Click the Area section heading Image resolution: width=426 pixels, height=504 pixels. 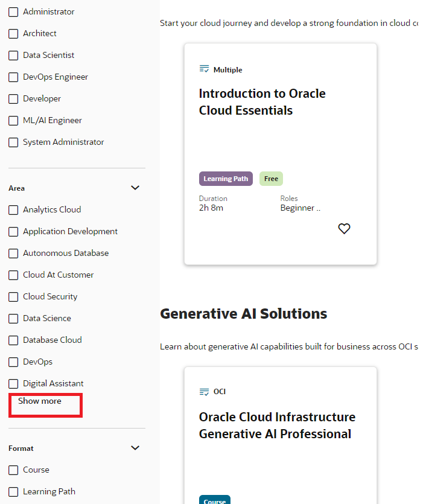pyautogui.click(x=16, y=188)
